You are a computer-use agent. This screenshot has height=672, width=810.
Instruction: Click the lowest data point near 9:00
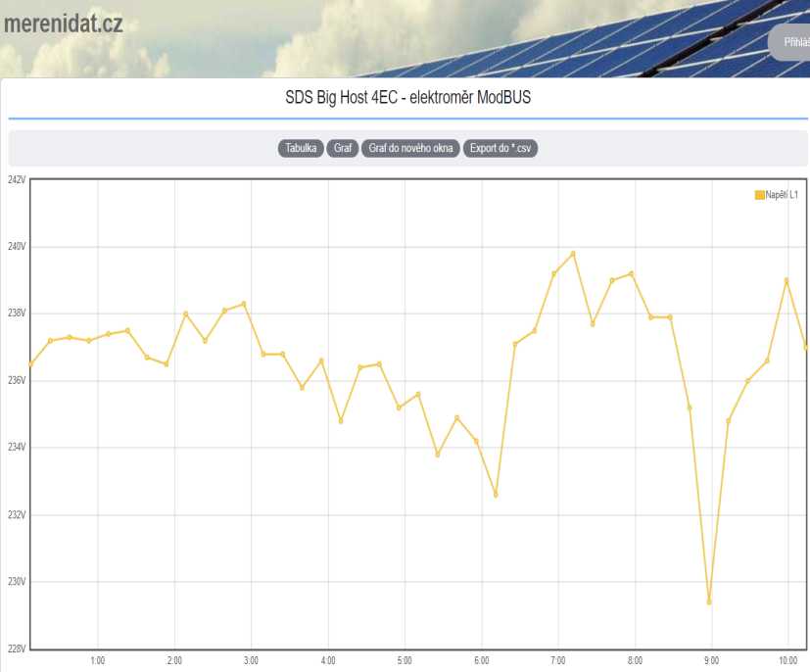click(709, 601)
